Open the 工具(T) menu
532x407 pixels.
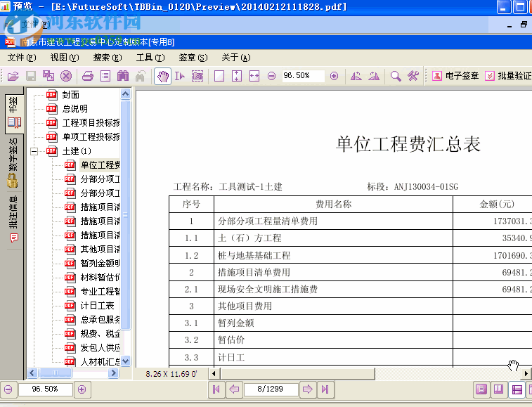click(150, 58)
